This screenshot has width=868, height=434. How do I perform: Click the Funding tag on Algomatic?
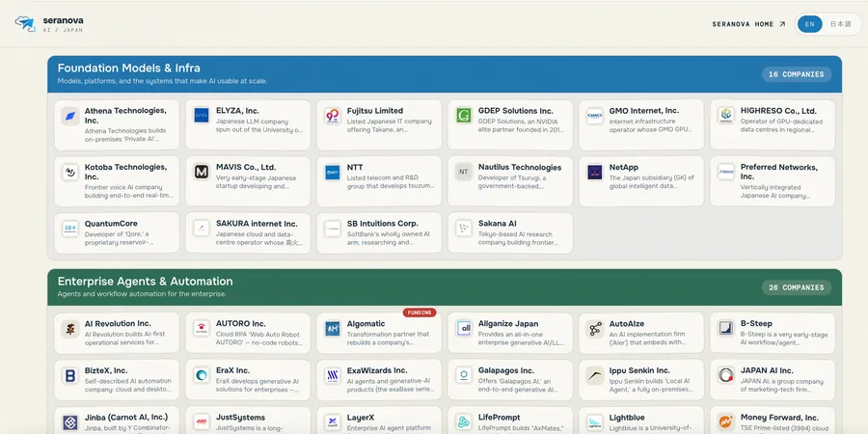pyautogui.click(x=420, y=312)
